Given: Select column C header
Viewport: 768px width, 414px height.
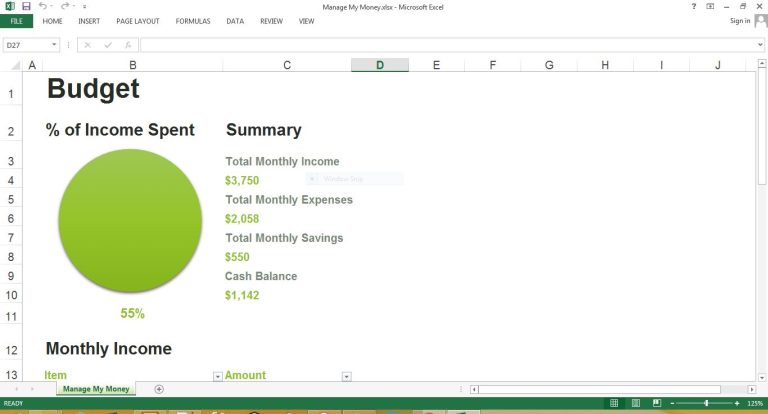Looking at the screenshot, I should point(287,65).
